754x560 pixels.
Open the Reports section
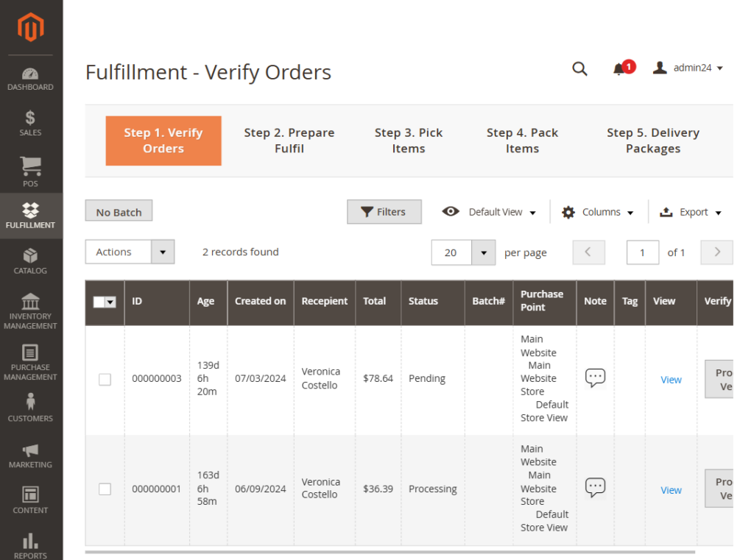pyautogui.click(x=30, y=543)
